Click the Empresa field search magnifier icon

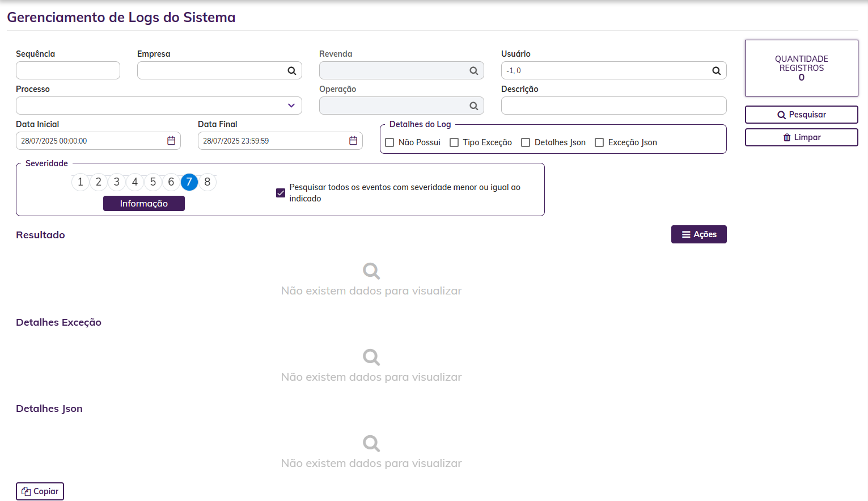point(291,71)
